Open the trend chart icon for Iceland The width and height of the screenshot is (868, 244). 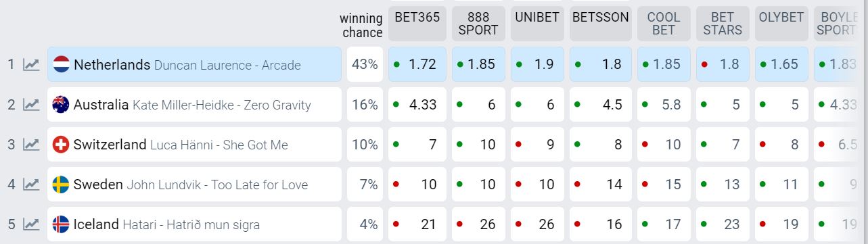coord(31,224)
